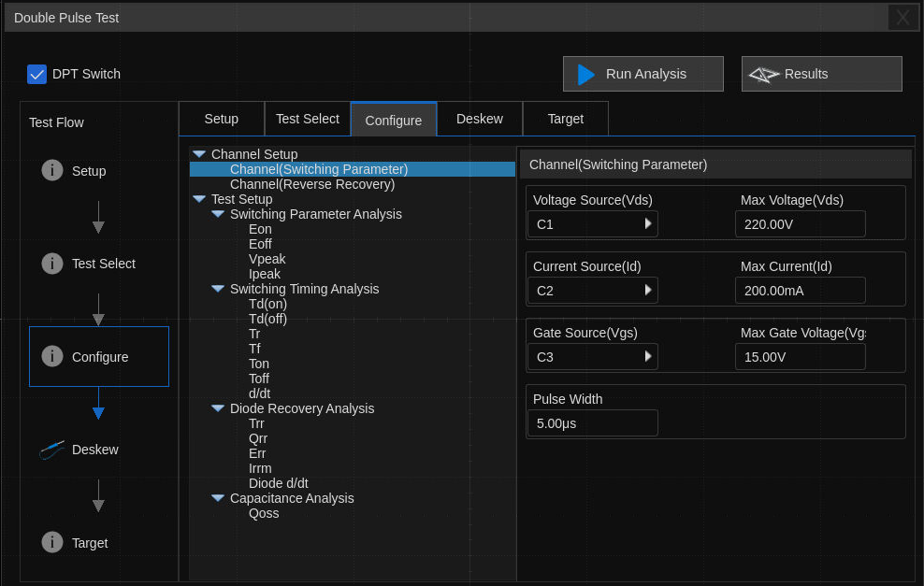Open the Voltage Source(Vds) C1 dropdown
Screen dimensions: 924x586
tap(592, 224)
